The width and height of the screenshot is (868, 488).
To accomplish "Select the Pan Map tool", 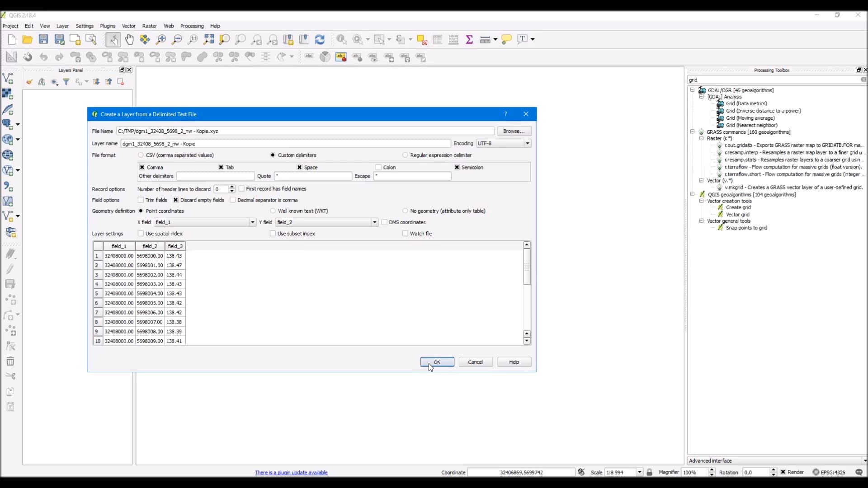I will coord(130,40).
